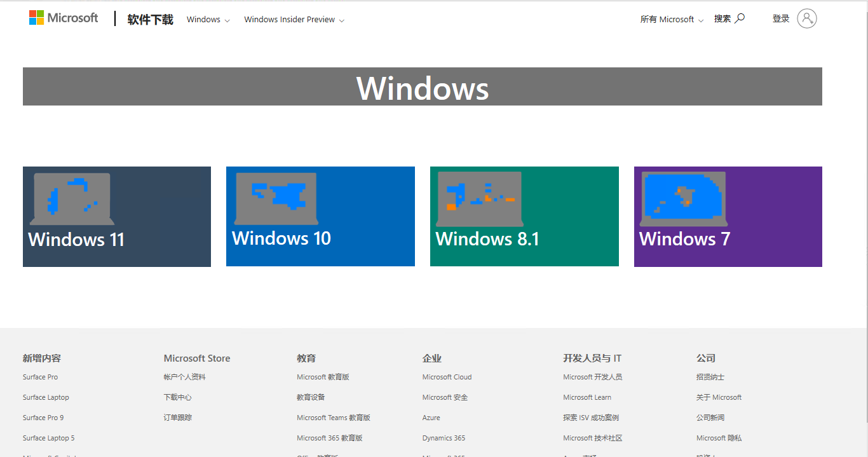Open Microsoft Learn link
Screen dimensions: 868x457
coord(587,397)
